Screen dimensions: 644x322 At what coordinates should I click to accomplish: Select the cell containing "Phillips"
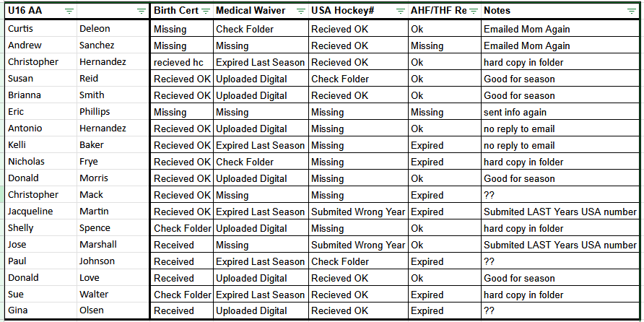point(113,112)
